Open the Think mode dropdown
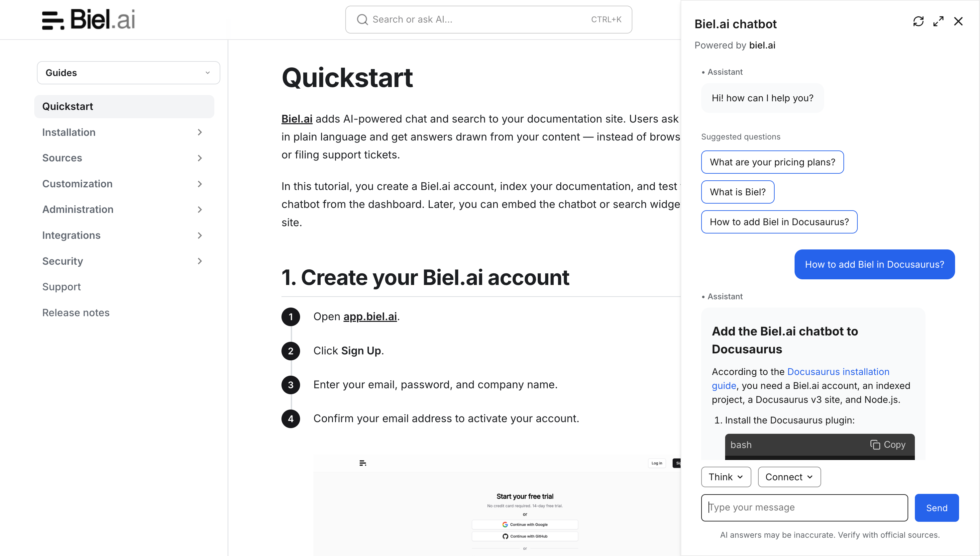980x556 pixels. (726, 477)
